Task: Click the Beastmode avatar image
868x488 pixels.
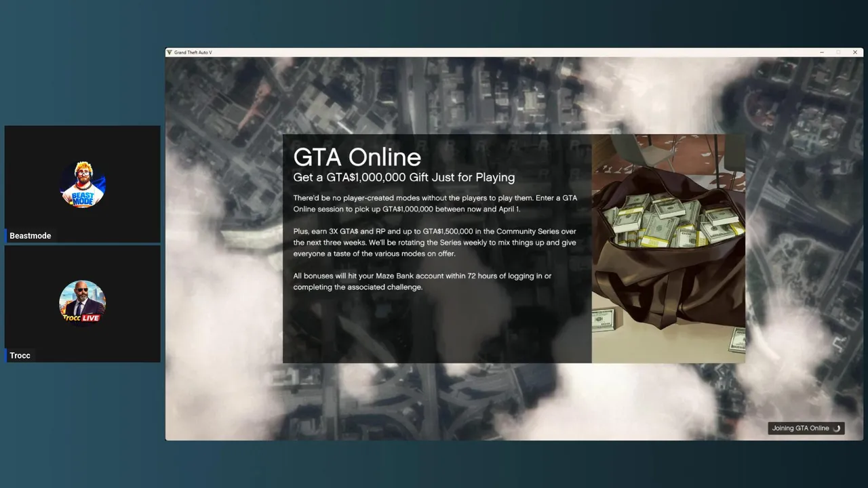Action: (x=83, y=184)
